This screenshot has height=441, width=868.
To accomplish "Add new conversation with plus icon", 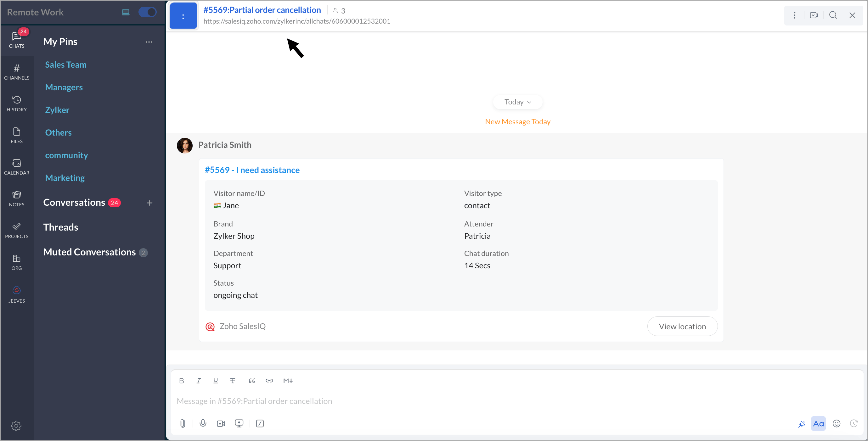I will point(149,203).
